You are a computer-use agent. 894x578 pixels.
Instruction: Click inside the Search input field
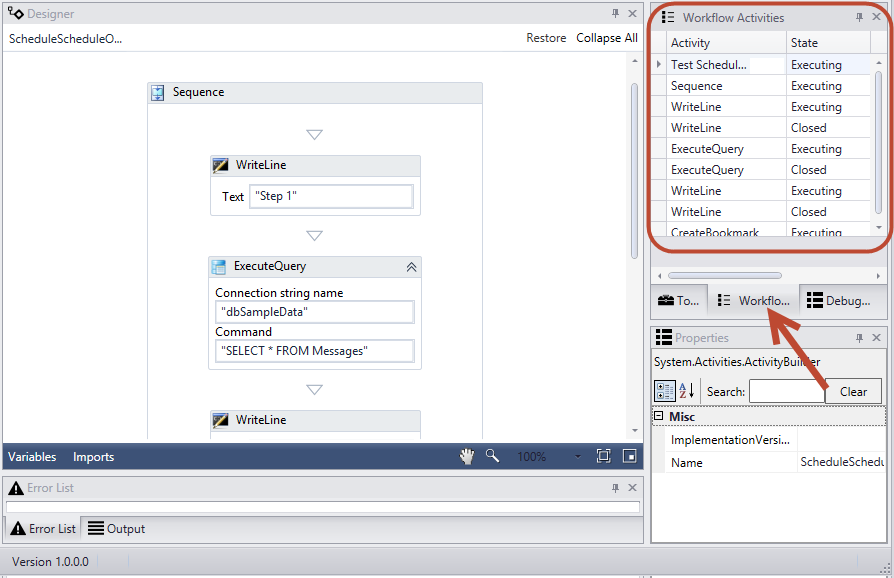click(x=787, y=391)
